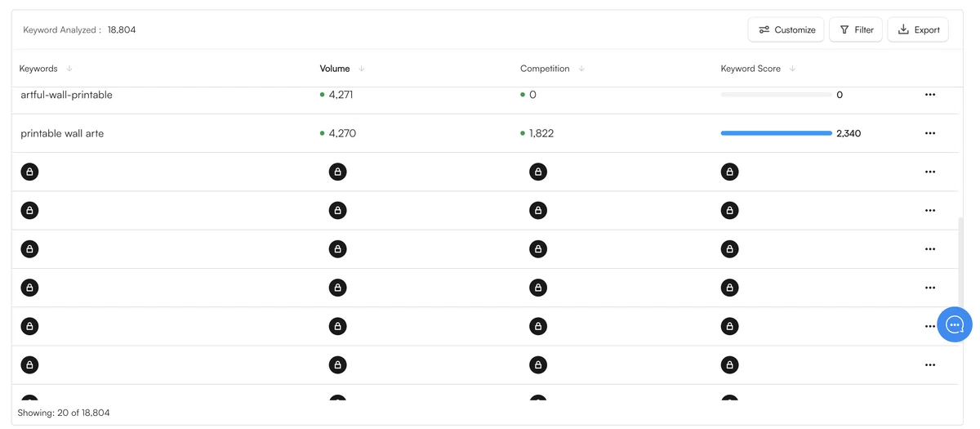Select the artful-wall-printable keyword
This screenshot has width=980, height=429.
click(66, 95)
